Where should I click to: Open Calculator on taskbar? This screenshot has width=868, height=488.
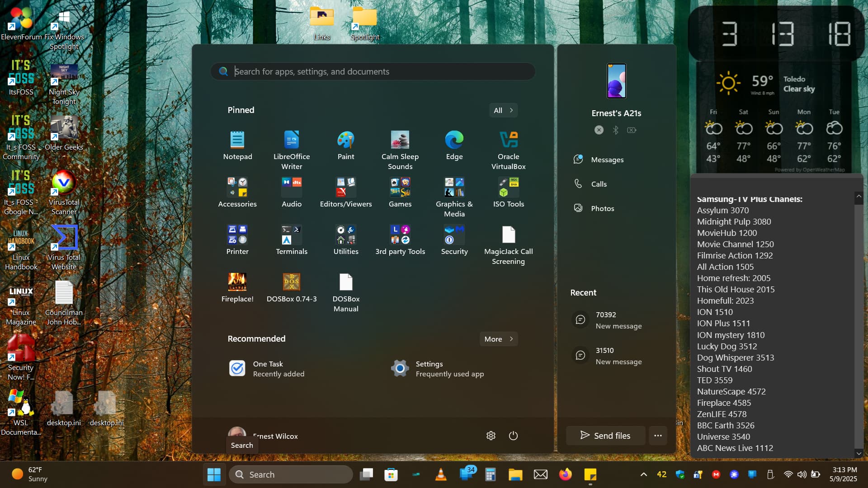(x=491, y=474)
